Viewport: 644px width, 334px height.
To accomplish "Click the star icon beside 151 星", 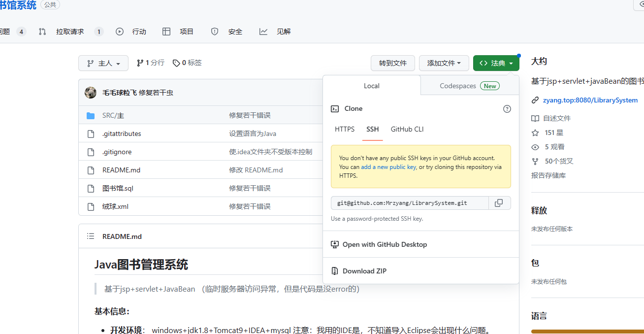I will pos(535,133).
